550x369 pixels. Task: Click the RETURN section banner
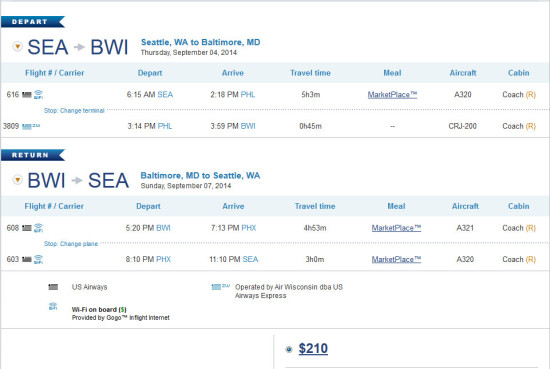(33, 155)
